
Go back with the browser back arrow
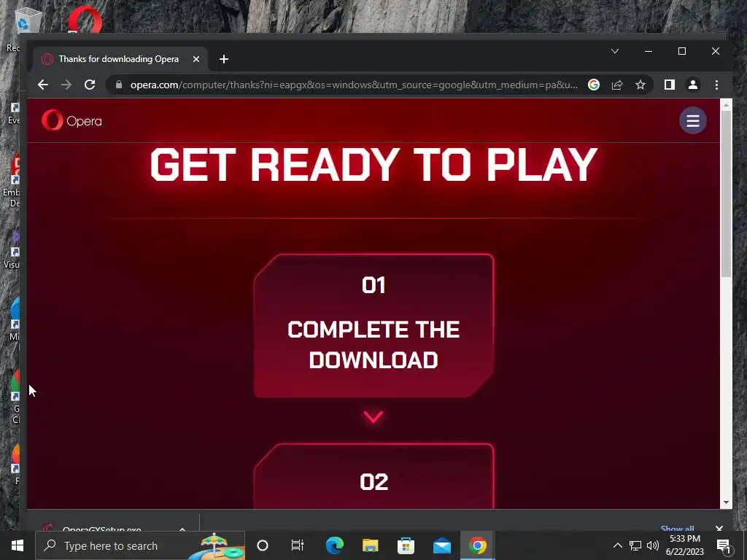43,85
